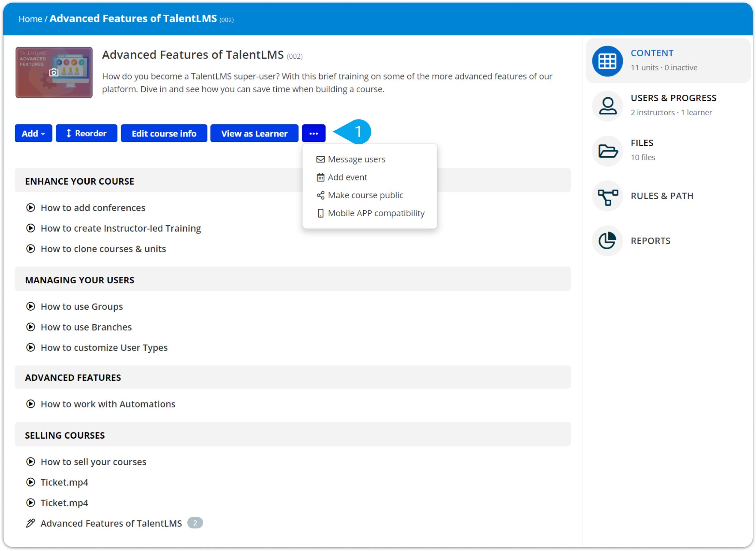This screenshot has width=756, height=551.
Task: Click the 2 questions badge
Action: tap(195, 523)
